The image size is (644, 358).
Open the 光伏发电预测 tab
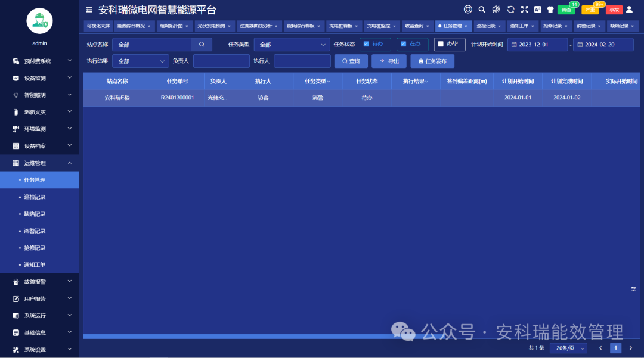point(212,26)
